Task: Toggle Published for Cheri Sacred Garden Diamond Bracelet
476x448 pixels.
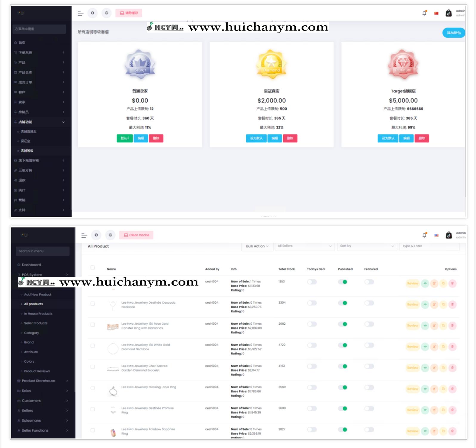Action: [x=343, y=366]
